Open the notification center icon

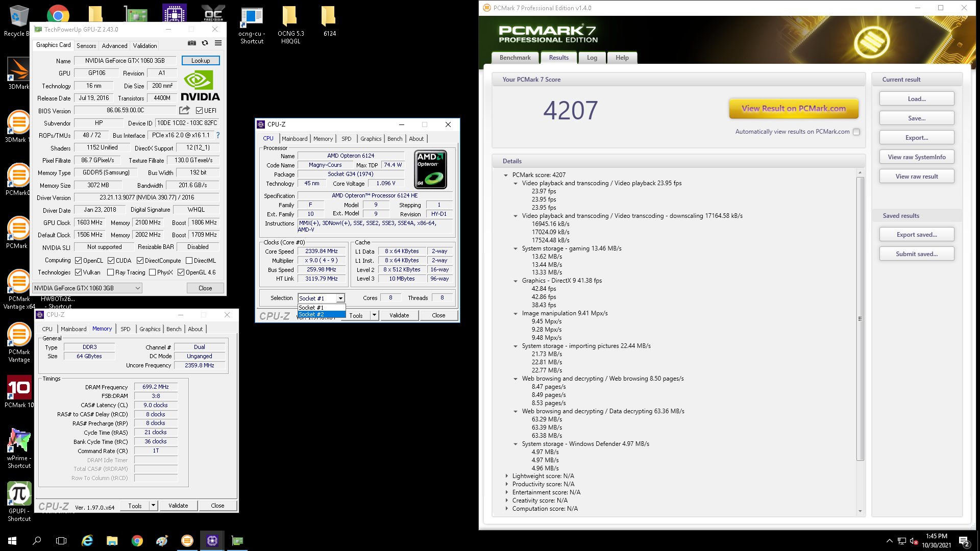(x=964, y=541)
